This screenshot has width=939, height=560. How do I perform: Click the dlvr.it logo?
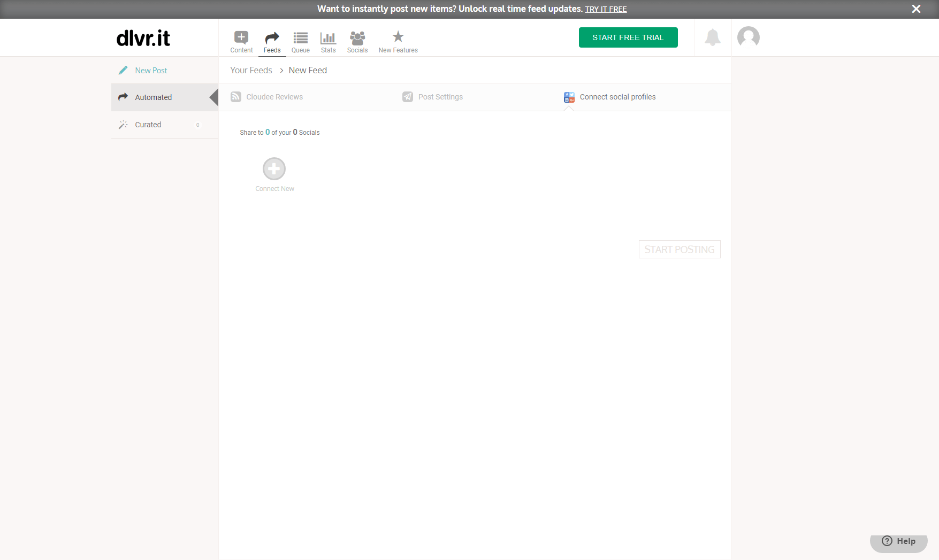click(x=143, y=38)
